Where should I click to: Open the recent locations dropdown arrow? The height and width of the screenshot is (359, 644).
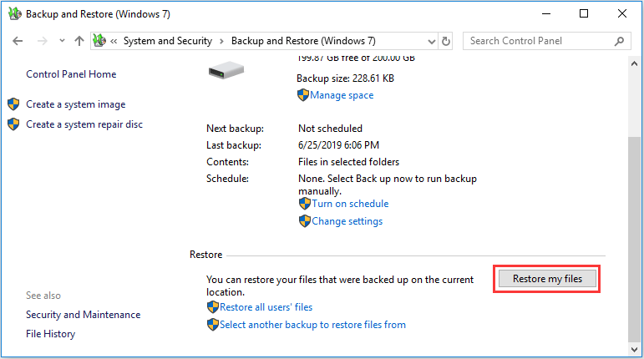point(62,41)
